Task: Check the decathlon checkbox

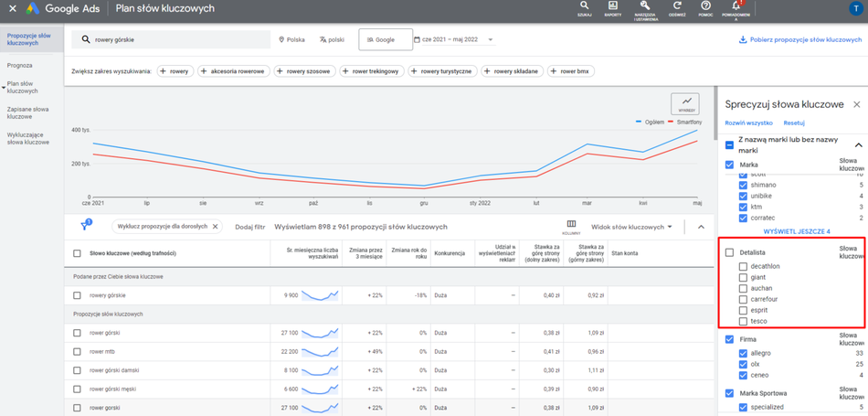Action: tap(743, 267)
